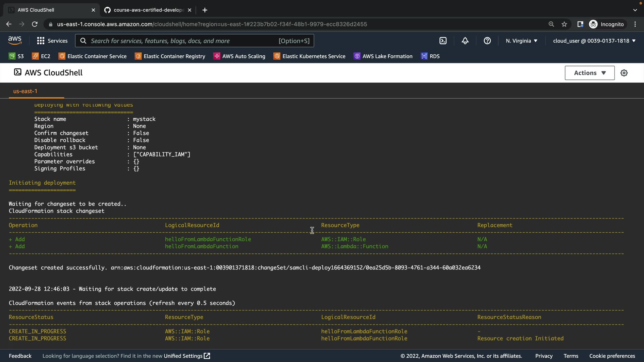This screenshot has height=362, width=644.
Task: Open the cloud_user account menu
Action: tap(594, 41)
